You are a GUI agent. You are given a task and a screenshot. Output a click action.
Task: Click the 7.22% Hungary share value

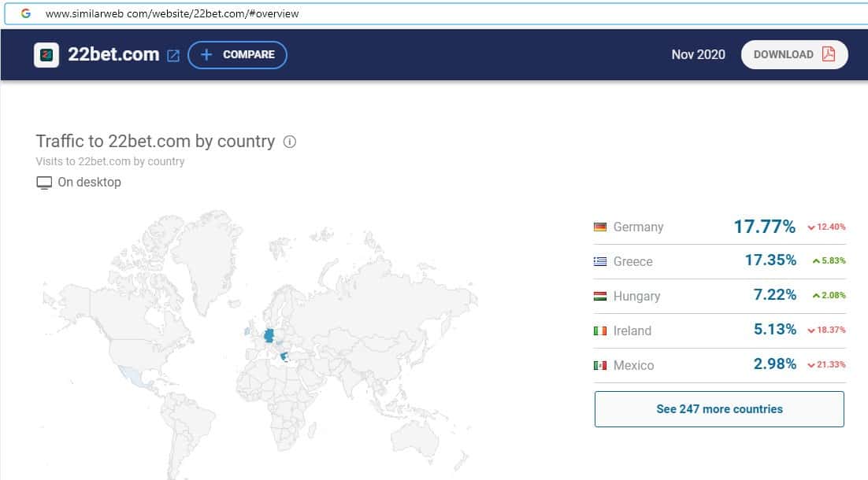[774, 295]
